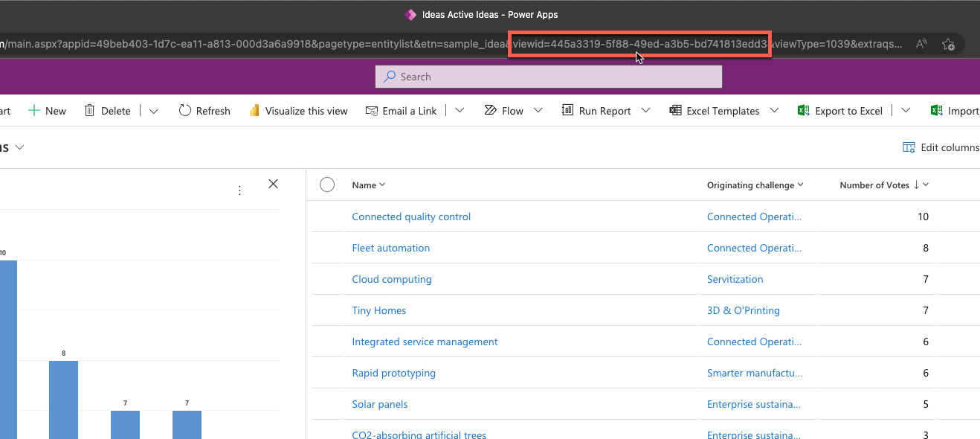980x439 pixels.
Task: Open the Number of Votes column menu
Action: click(926, 185)
